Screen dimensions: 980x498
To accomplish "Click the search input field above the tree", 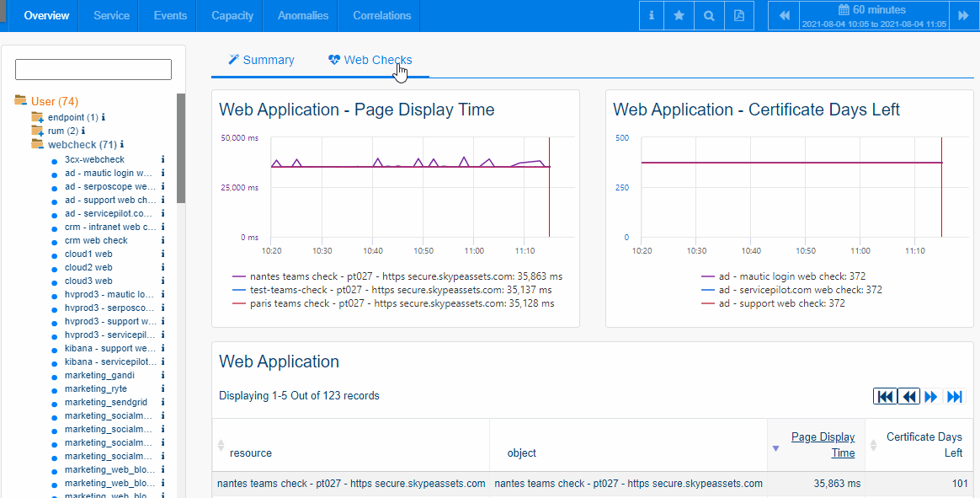I will tap(93, 69).
